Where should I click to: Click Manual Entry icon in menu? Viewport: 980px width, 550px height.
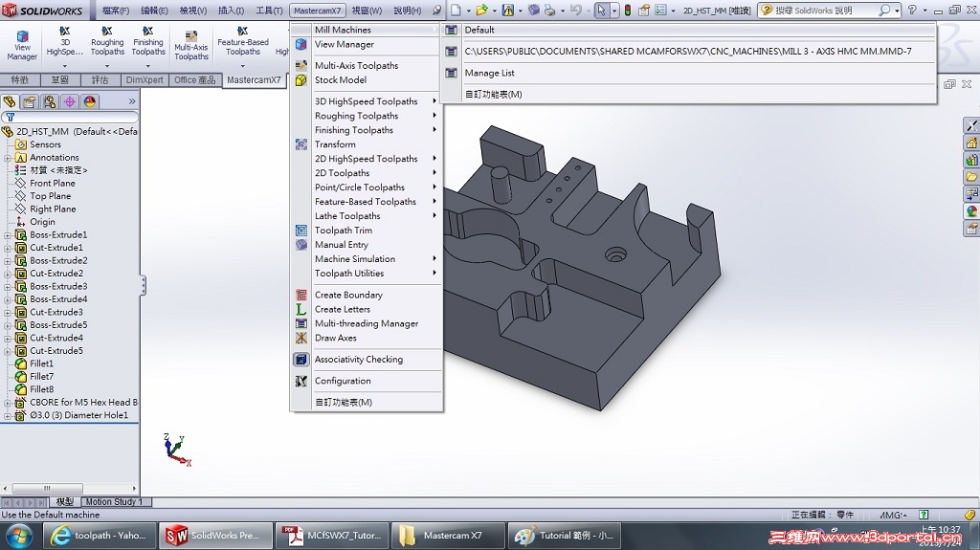click(301, 244)
